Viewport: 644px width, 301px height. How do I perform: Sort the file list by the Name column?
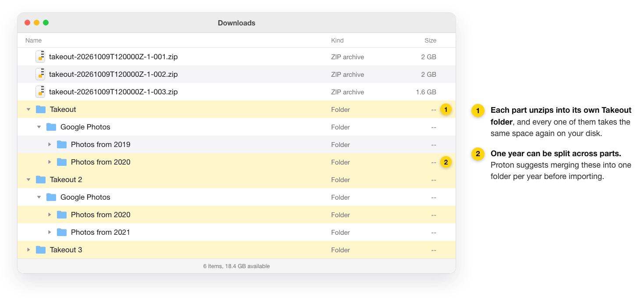[x=33, y=40]
